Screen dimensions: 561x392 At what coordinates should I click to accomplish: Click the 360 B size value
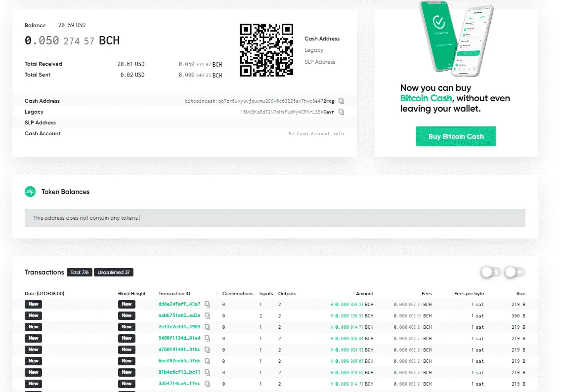pos(518,316)
